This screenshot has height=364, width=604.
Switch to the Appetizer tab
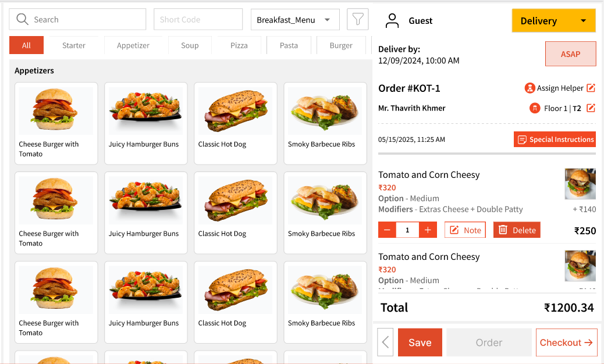(133, 45)
